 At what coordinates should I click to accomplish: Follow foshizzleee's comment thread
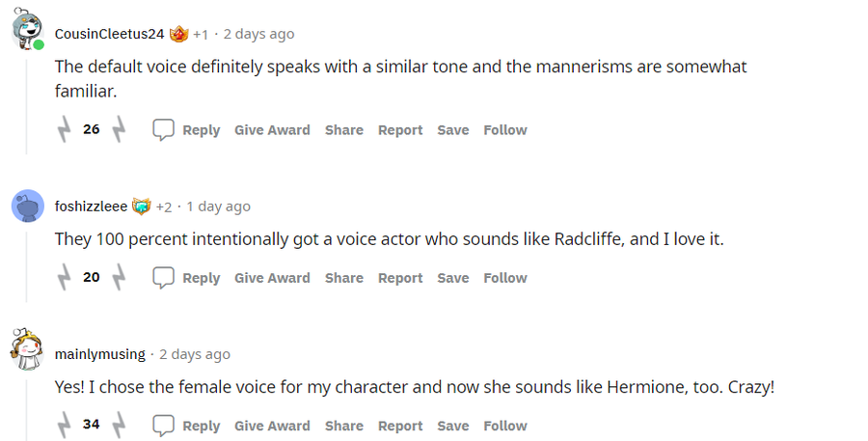(x=505, y=277)
